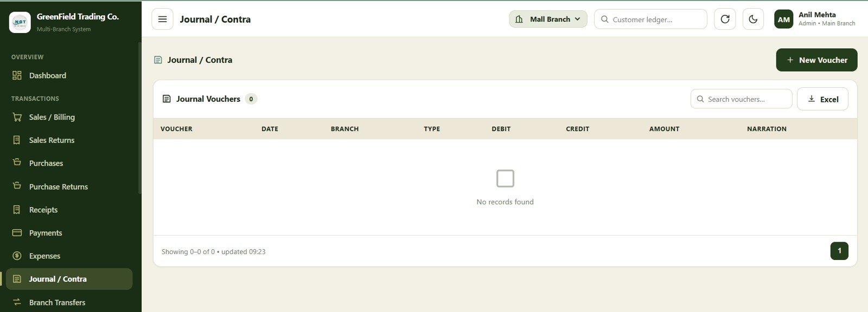The width and height of the screenshot is (868, 312).
Task: Focus the Customer ledger search field
Action: tap(650, 19)
